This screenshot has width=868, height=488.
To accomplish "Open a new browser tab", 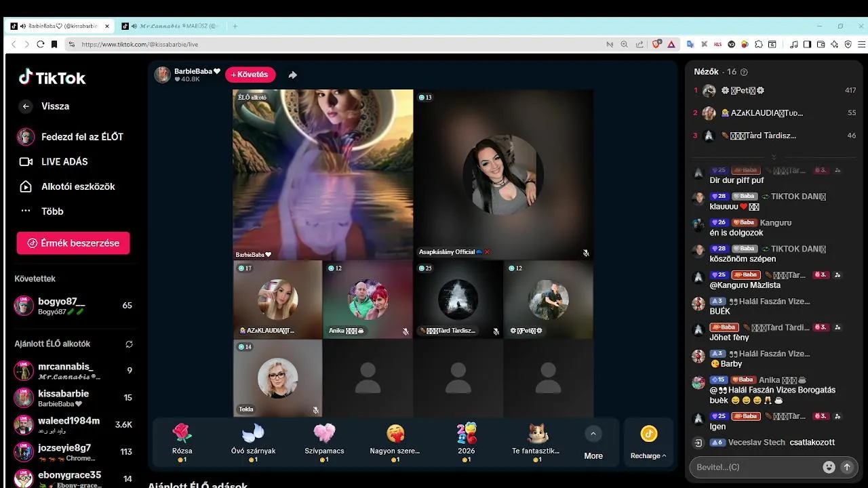I will click(235, 26).
